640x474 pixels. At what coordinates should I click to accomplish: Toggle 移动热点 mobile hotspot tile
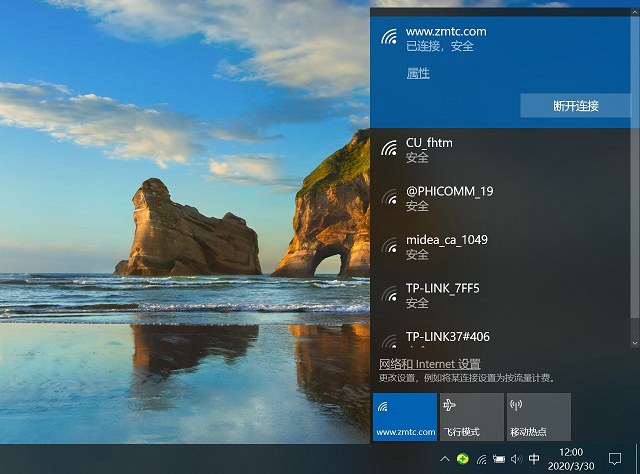(x=539, y=417)
